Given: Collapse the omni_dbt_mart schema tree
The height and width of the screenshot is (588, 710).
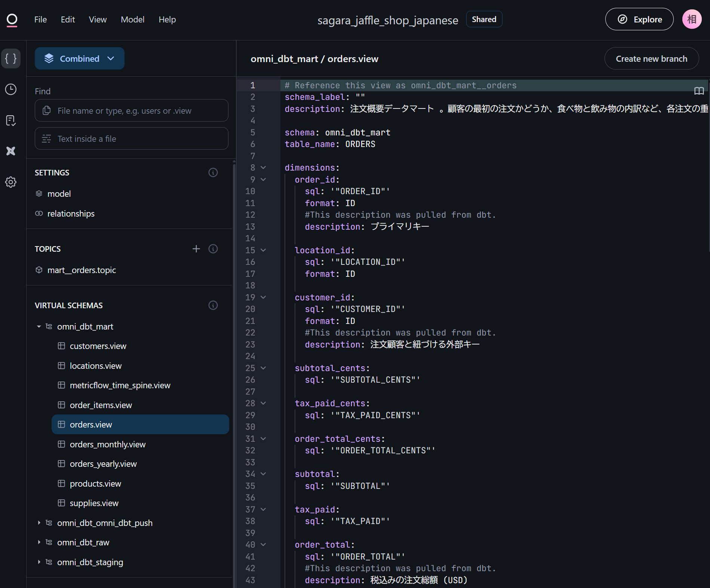Looking at the screenshot, I should pyautogui.click(x=39, y=327).
